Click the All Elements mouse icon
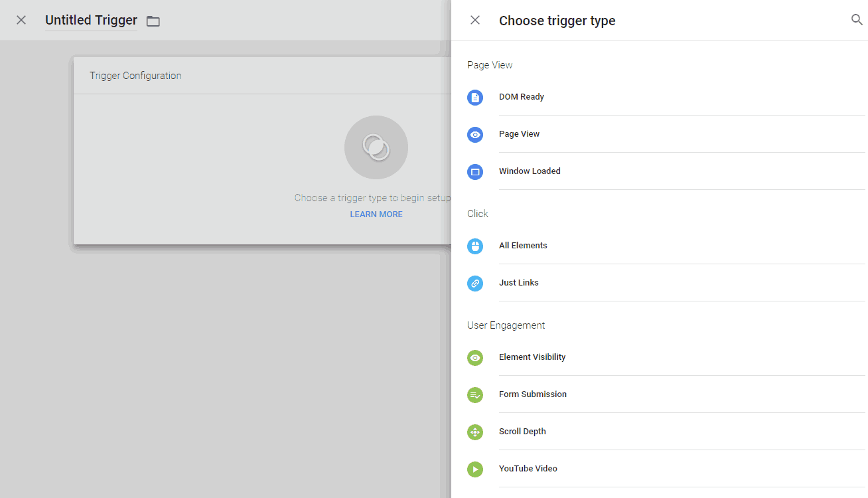This screenshot has height=498, width=868. click(x=475, y=246)
